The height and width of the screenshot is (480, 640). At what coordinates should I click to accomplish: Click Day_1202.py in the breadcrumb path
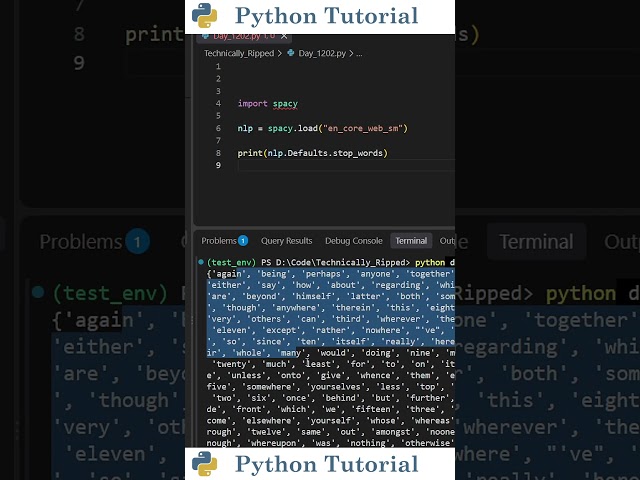(322, 53)
